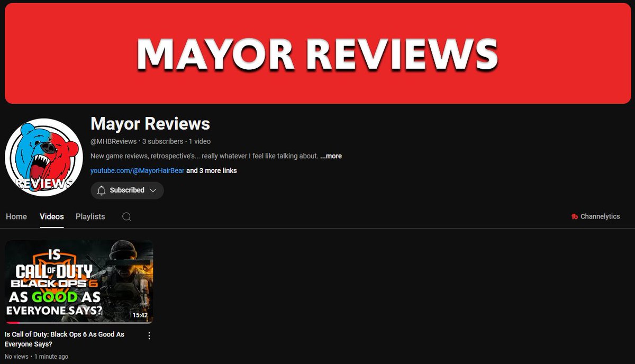
Task: Click the 'New game reviews, retrospective's...' description
Action: (x=204, y=156)
